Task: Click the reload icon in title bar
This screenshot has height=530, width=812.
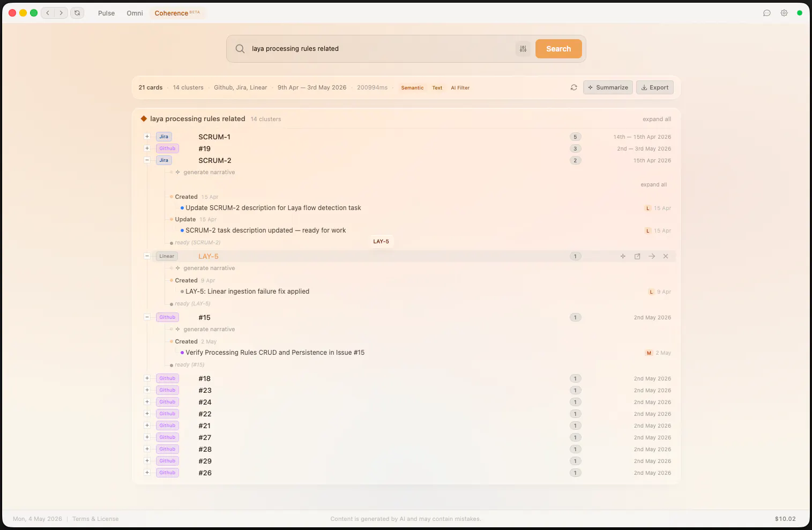Action: (77, 13)
